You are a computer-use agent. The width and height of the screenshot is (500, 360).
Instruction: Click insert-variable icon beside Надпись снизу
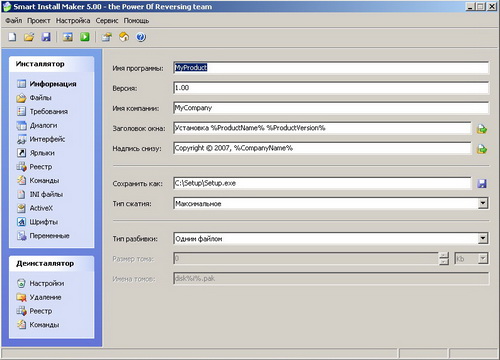[482, 149]
